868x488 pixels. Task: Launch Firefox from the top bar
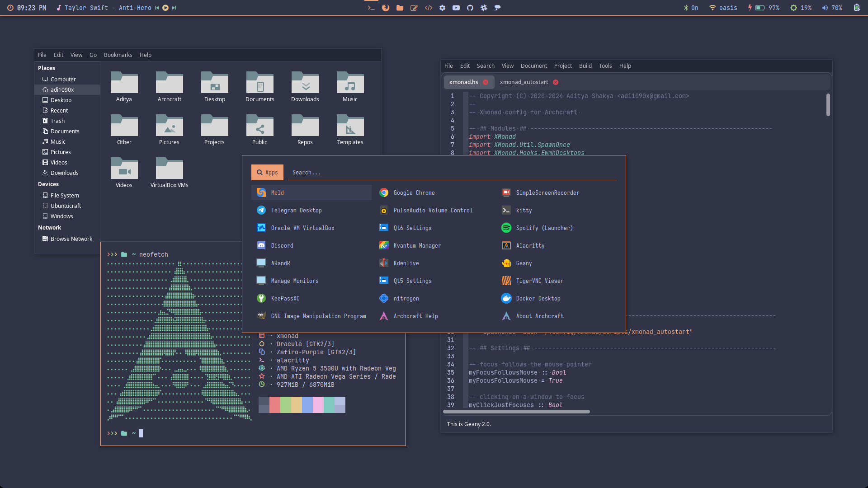coord(386,8)
